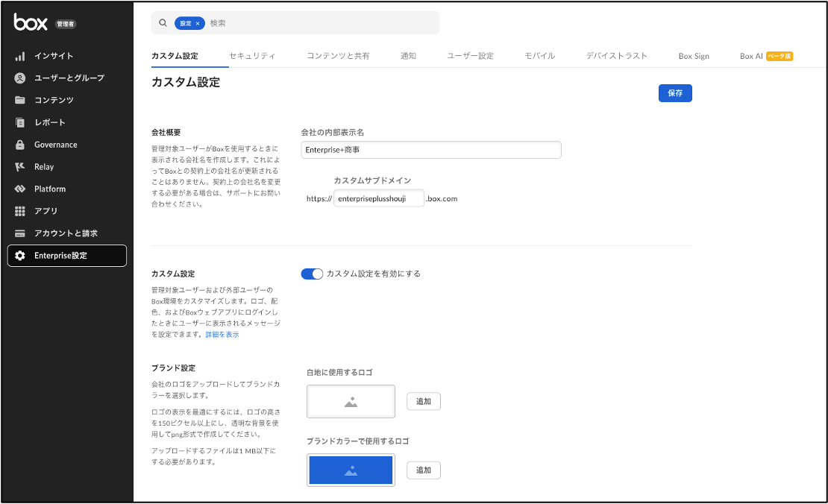Open Content folder icon in sidebar
The width and height of the screenshot is (828, 504).
(x=20, y=101)
